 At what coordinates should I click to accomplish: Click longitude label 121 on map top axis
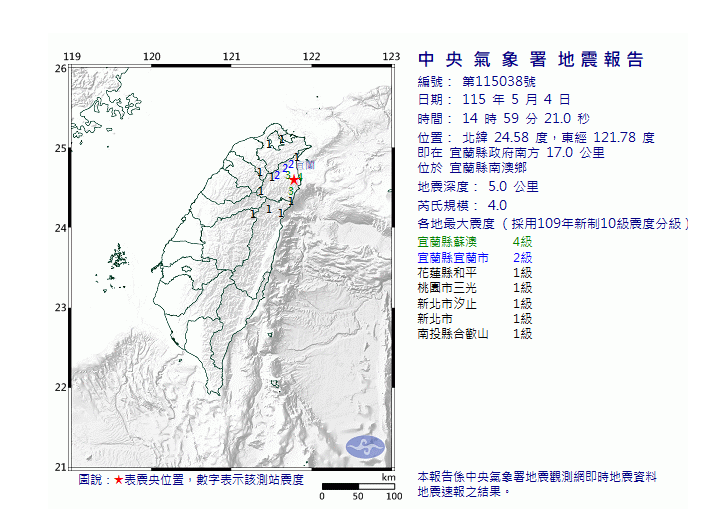[232, 57]
